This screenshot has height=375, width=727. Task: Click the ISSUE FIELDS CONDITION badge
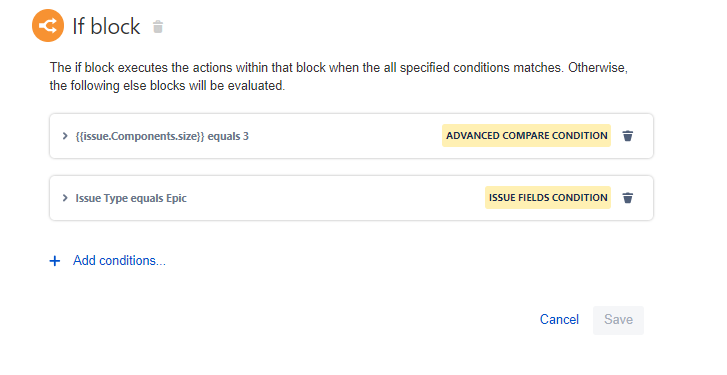(548, 197)
